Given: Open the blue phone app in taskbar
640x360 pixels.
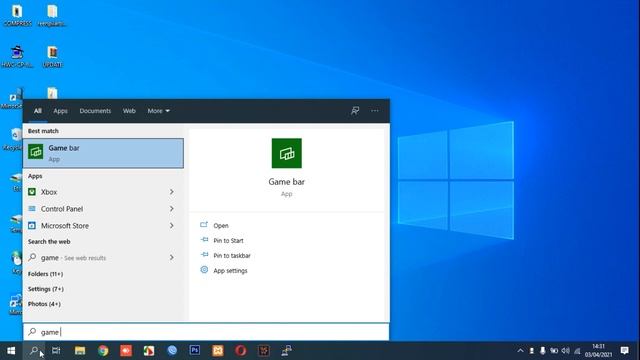Looking at the screenshot, I should point(172,350).
